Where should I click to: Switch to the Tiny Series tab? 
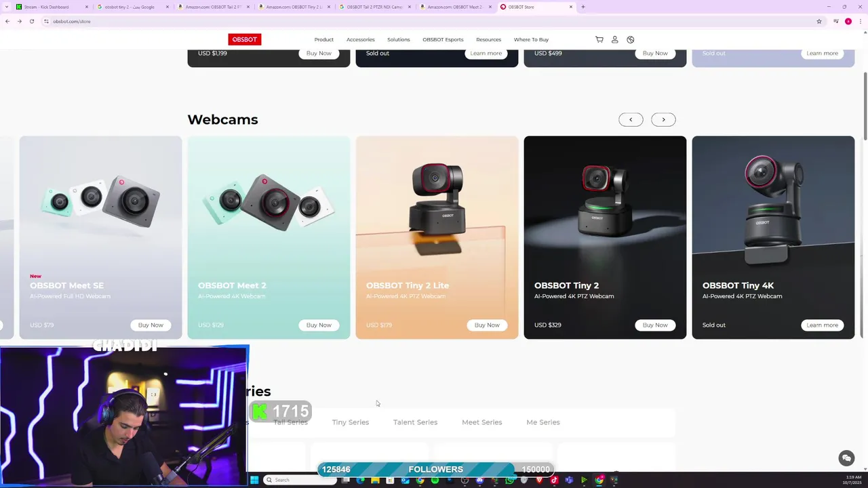[x=351, y=422]
